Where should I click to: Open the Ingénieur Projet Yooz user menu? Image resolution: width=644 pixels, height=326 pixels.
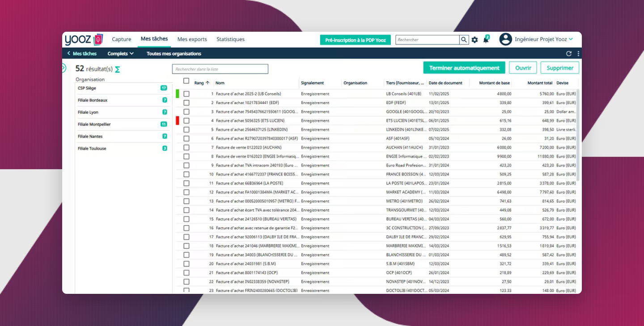[544, 39]
